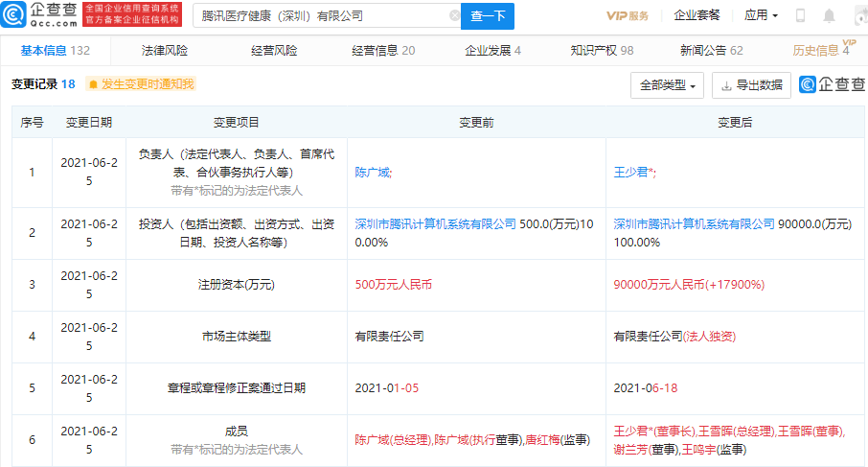The image size is (868, 467).
Task: Click the change notification bell icon
Action: click(93, 84)
